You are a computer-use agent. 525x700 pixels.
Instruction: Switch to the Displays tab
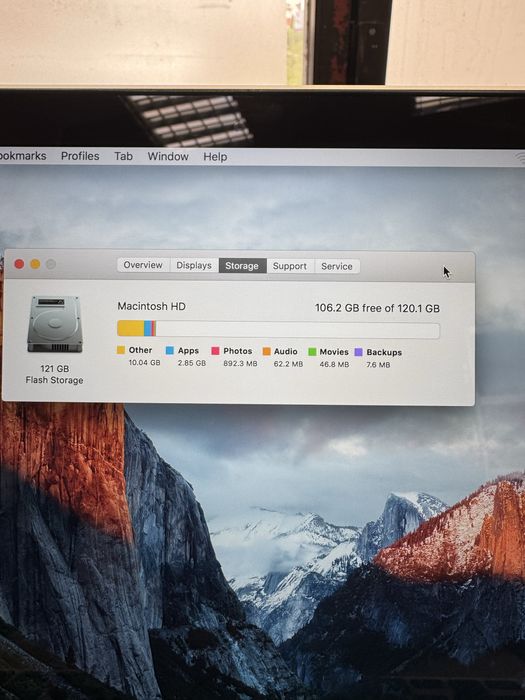click(194, 265)
